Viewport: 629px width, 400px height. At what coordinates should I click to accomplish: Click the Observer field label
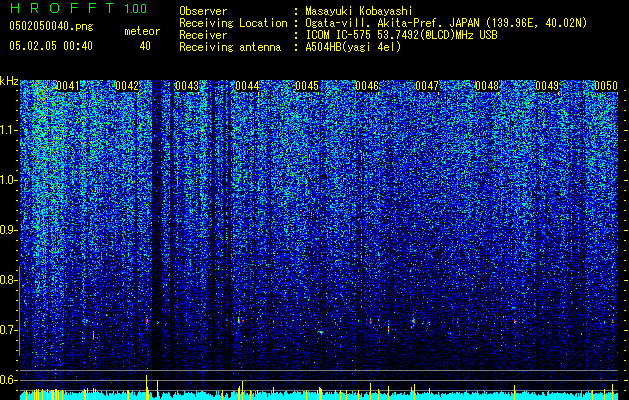pyautogui.click(x=203, y=11)
